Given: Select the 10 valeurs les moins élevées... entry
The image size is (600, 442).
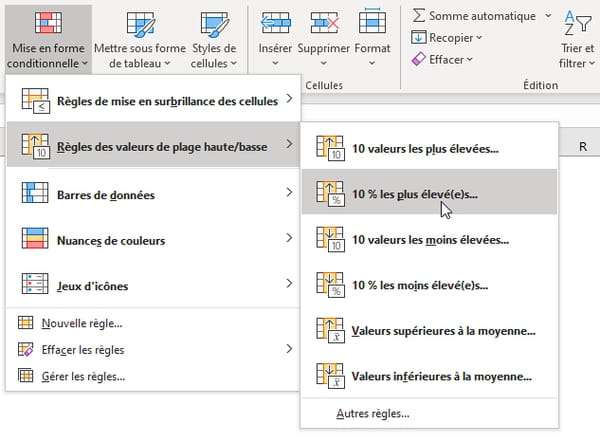Looking at the screenshot, I should point(429,239).
